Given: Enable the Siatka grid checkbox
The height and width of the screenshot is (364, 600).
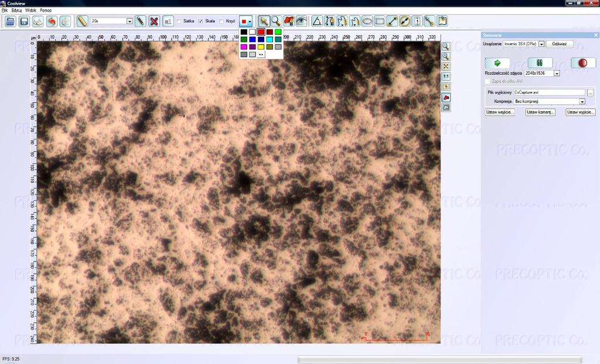Looking at the screenshot, I should [x=179, y=22].
